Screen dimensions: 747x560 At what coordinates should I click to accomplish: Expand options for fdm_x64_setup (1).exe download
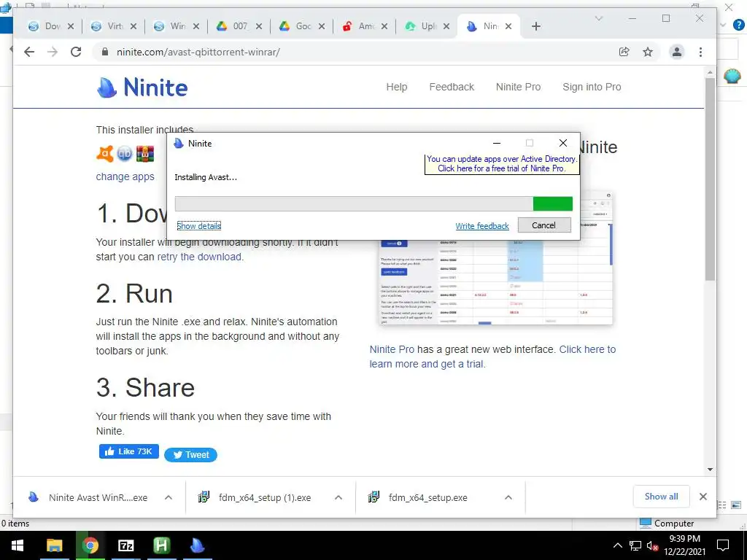(338, 497)
